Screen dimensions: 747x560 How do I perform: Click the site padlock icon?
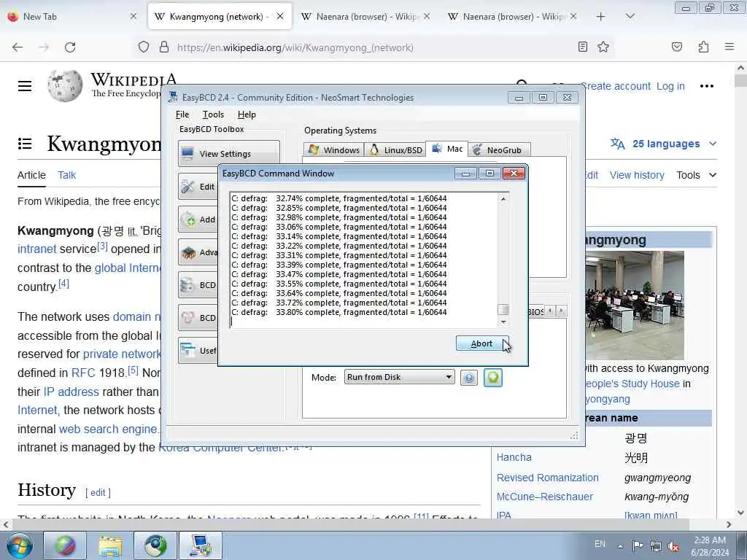pyautogui.click(x=164, y=47)
